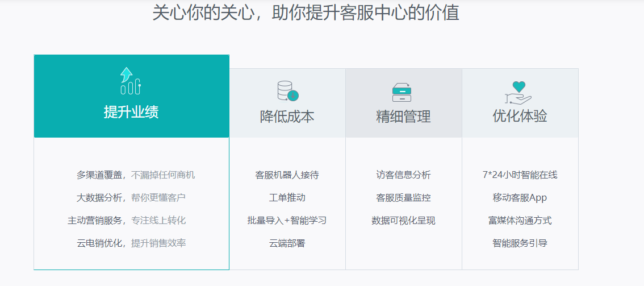Click the text 专注线上转化
This screenshot has height=286, width=644.
coord(158,220)
